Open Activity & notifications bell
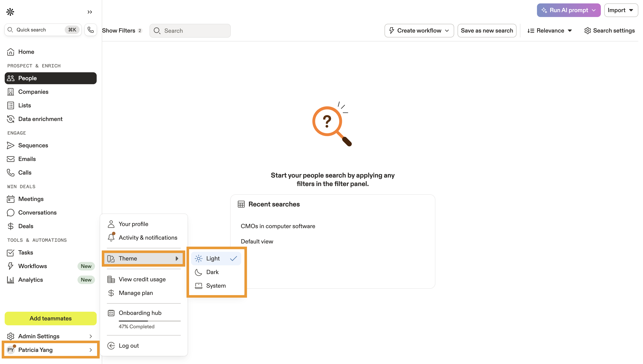This screenshot has height=364, width=643. pos(148,237)
